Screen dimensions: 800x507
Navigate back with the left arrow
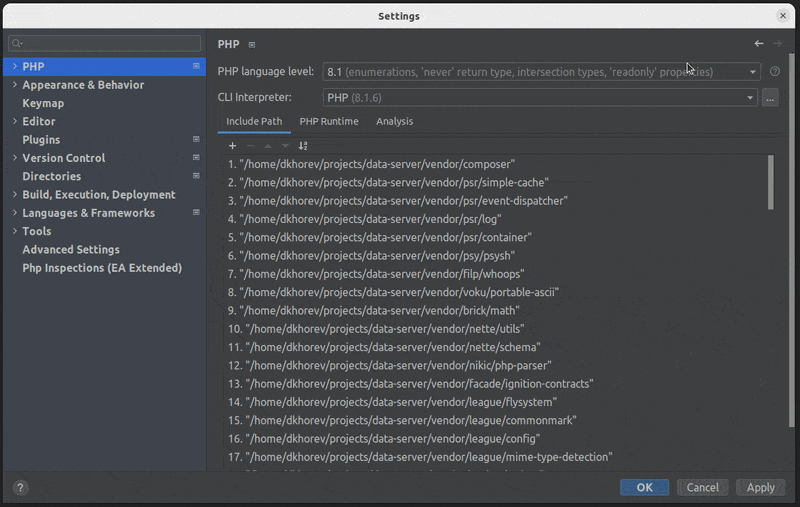point(759,43)
